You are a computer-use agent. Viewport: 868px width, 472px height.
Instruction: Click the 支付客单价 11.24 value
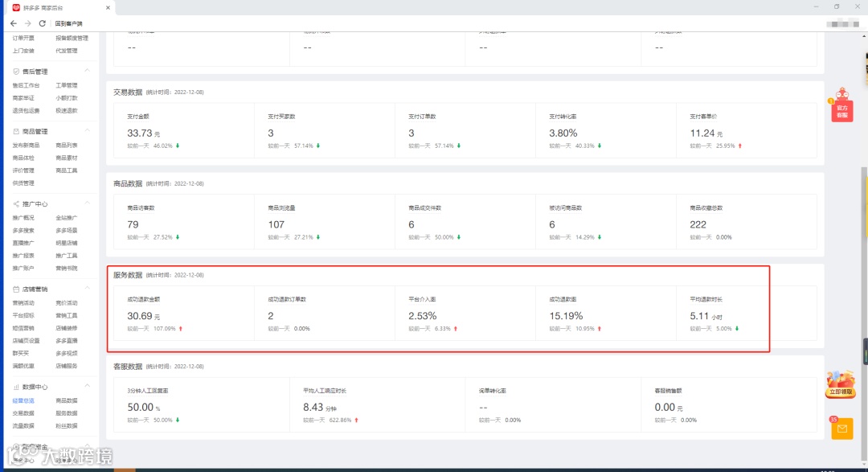pos(702,133)
